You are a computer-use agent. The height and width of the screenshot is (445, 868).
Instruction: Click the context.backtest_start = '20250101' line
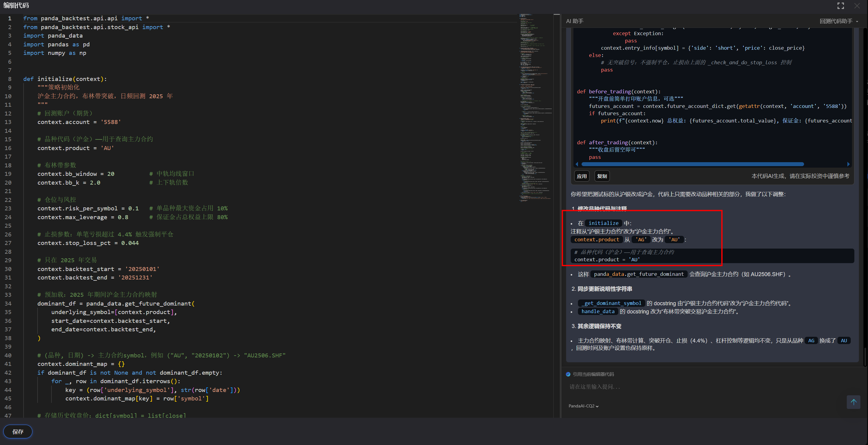tap(98, 269)
